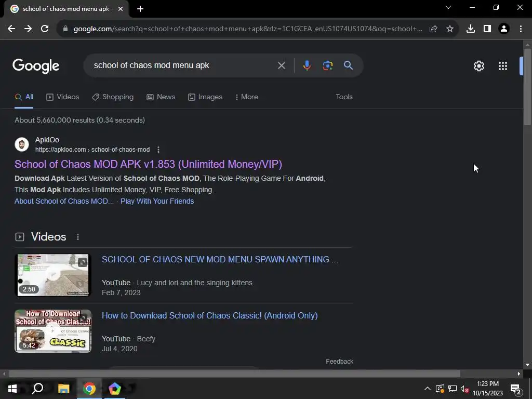The width and height of the screenshot is (532, 399).
Task: Expand the More search filters
Action: 247,97
